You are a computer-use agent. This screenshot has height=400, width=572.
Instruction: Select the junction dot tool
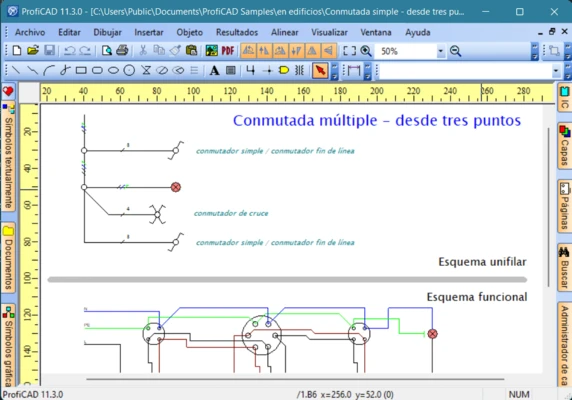click(268, 70)
